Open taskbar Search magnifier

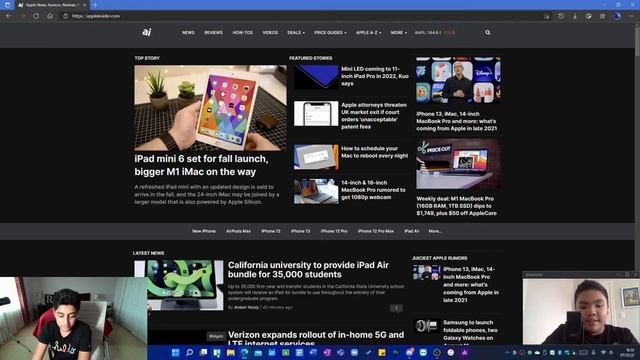pyautogui.click(x=189, y=353)
